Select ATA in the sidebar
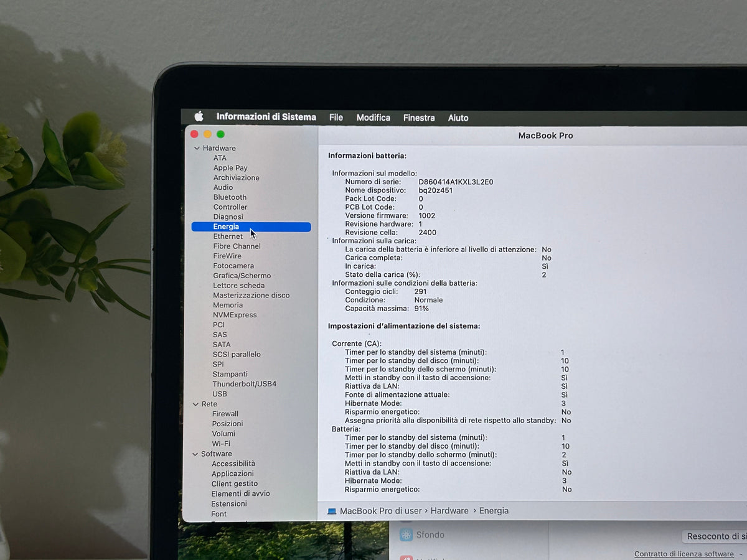The image size is (747, 560). point(220,158)
